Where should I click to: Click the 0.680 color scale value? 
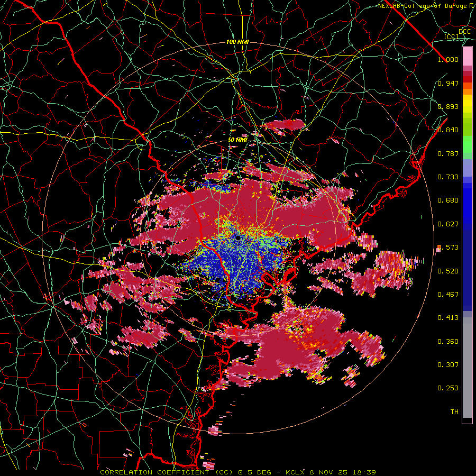(448, 200)
